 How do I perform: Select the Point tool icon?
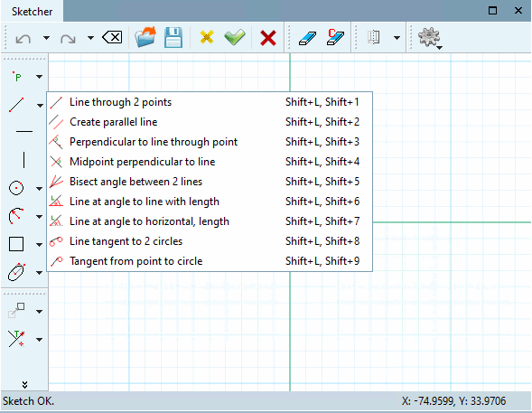click(16, 77)
